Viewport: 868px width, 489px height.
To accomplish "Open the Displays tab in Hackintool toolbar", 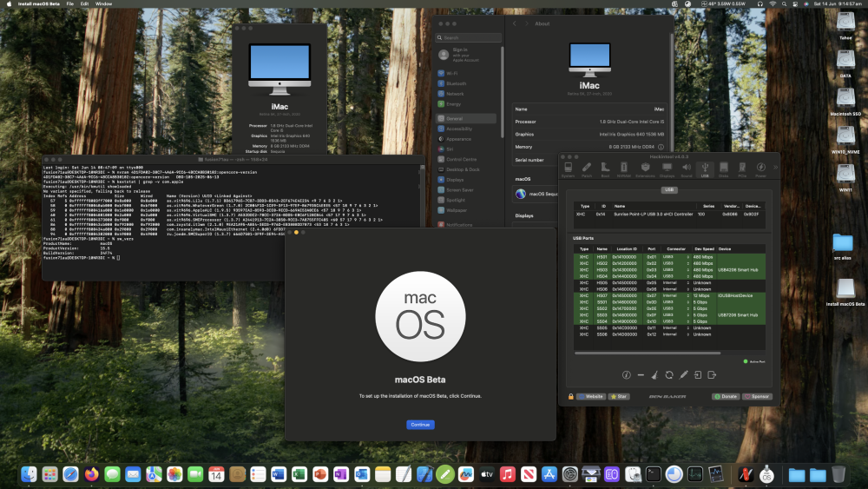I will pos(667,169).
